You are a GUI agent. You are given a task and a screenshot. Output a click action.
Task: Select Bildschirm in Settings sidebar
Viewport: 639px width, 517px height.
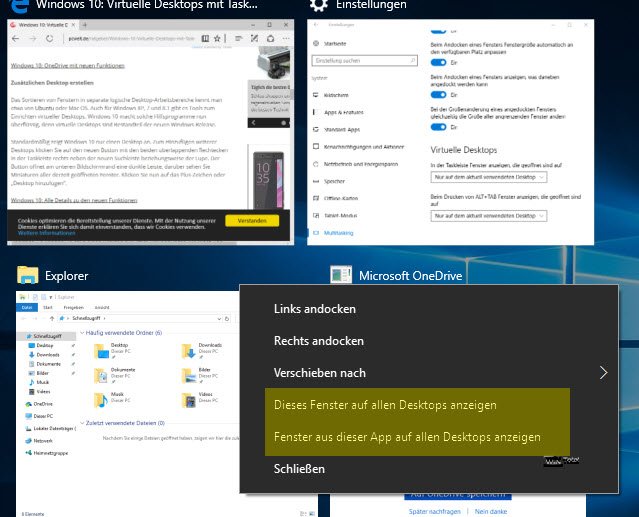point(336,95)
